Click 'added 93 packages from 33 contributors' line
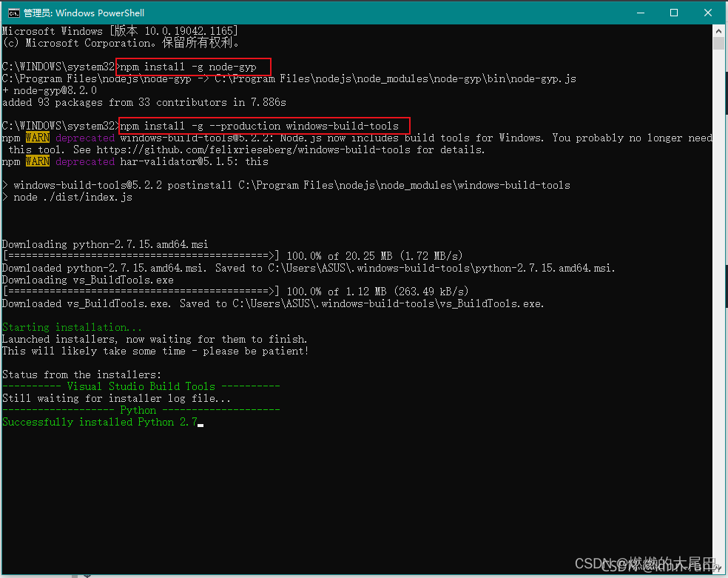The image size is (728, 578). [144, 102]
